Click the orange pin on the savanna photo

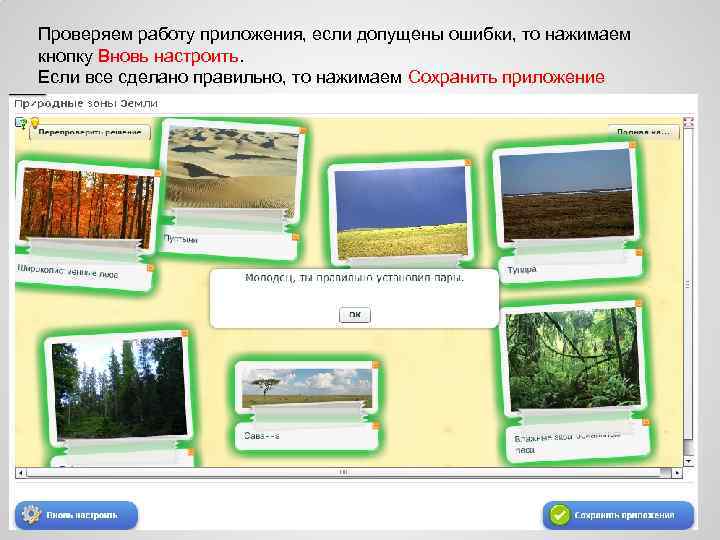coord(376,365)
